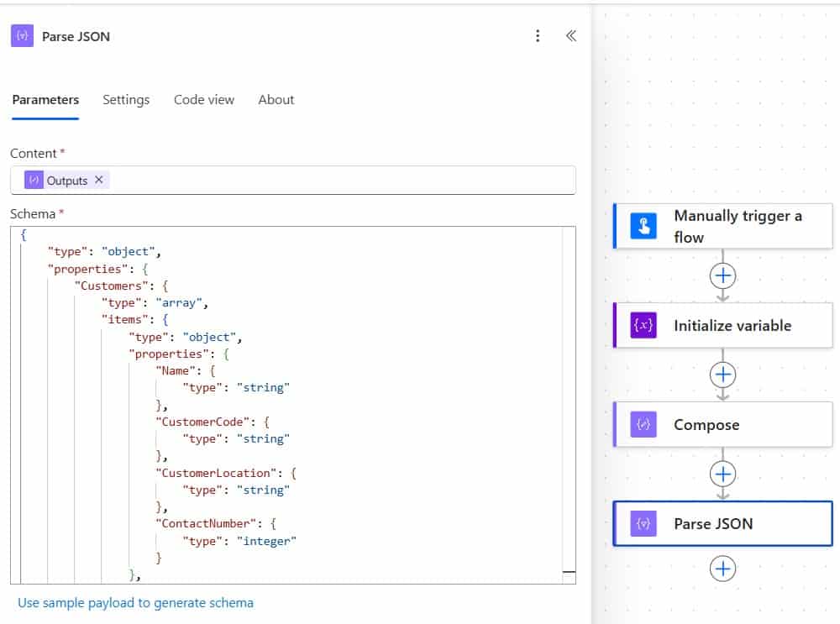The width and height of the screenshot is (840, 624).
Task: Click the Schema JSON editor area
Action: 292,405
